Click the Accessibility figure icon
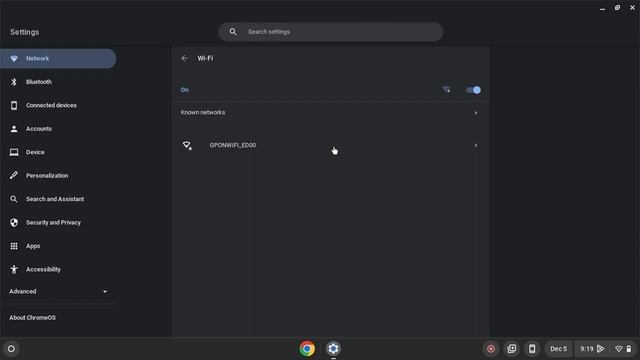Image resolution: width=640 pixels, height=360 pixels. [14, 269]
